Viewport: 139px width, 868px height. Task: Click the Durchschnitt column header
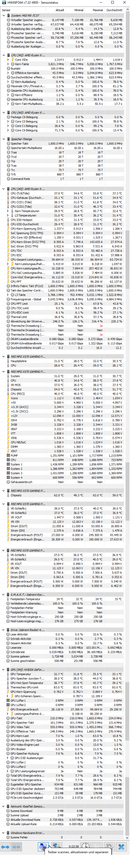[114, 10]
